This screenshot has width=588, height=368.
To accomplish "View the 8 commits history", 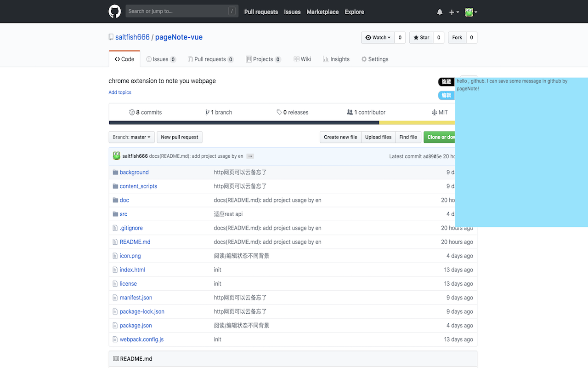I will click(x=146, y=112).
